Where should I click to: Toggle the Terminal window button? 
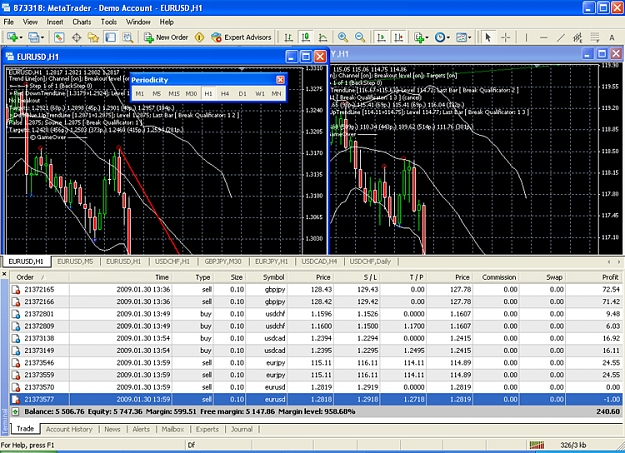[110, 37]
